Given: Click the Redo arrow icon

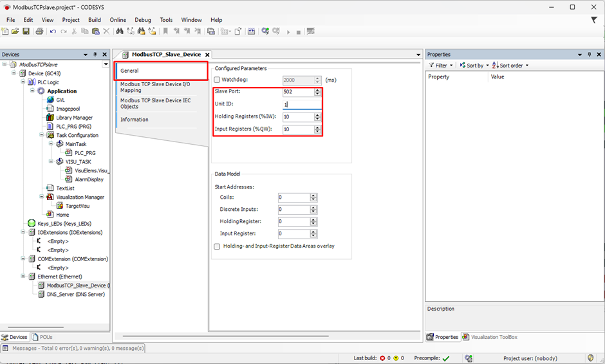Looking at the screenshot, I should pos(63,32).
